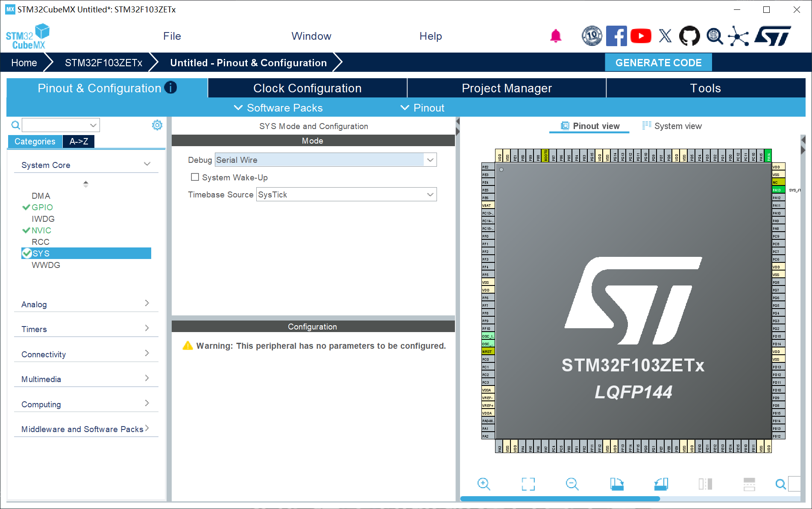Select RCC in System Core list
Screen dimensions: 812x509
coord(41,242)
